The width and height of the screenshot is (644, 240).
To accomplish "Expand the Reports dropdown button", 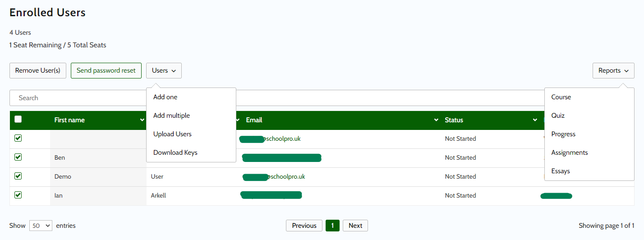I will [613, 70].
